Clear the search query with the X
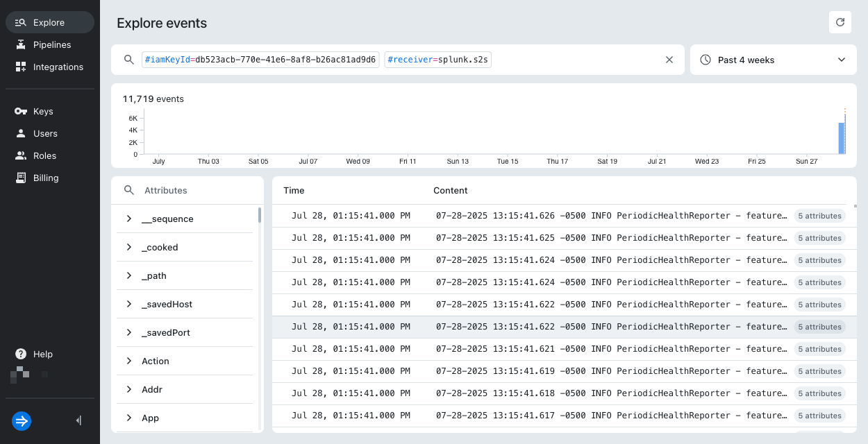This screenshot has height=444, width=868. tap(669, 60)
